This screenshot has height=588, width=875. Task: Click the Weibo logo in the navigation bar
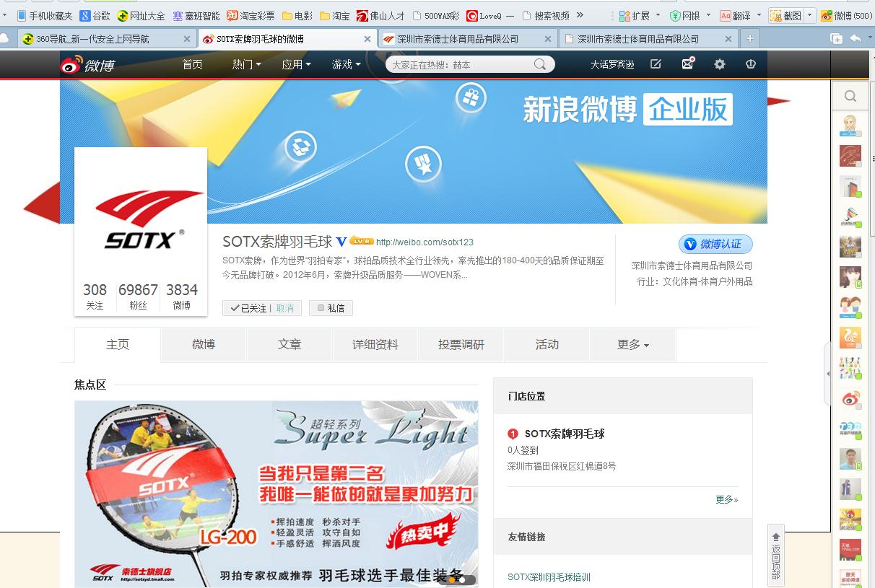(x=87, y=65)
